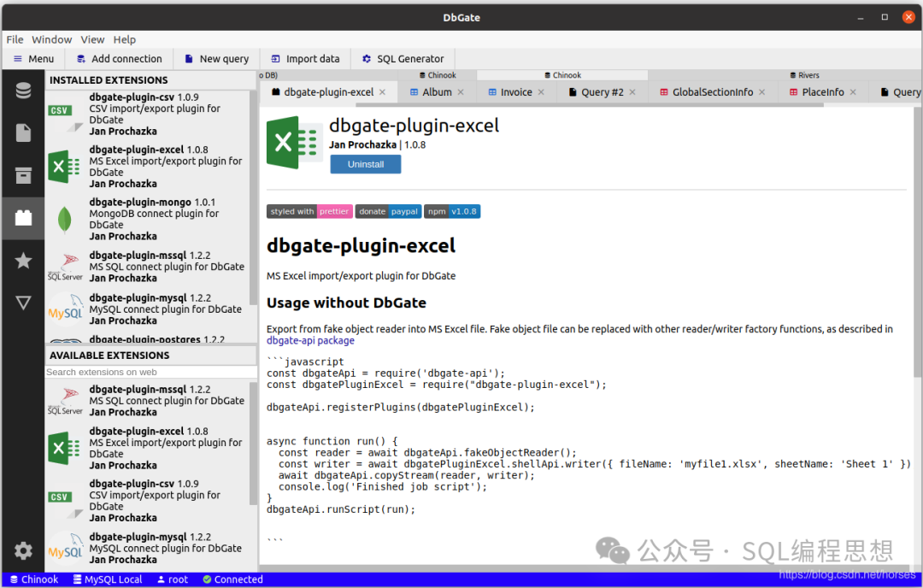The image size is (923, 588).
Task: Open the dbgate-api package link
Action: pos(310,340)
